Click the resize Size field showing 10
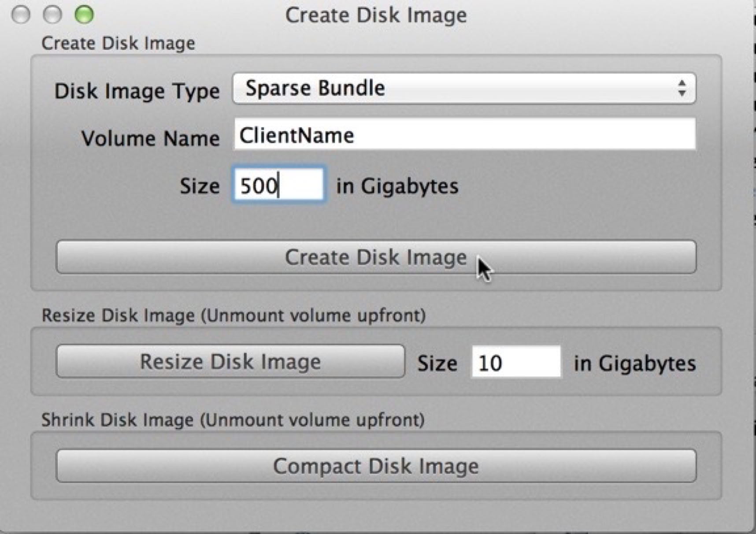Screen dimensions: 756x534 tap(516, 363)
